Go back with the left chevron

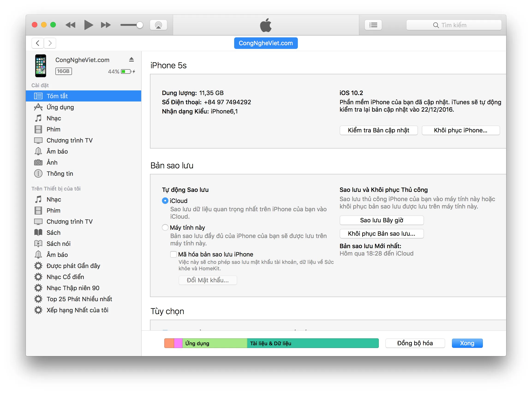click(38, 43)
